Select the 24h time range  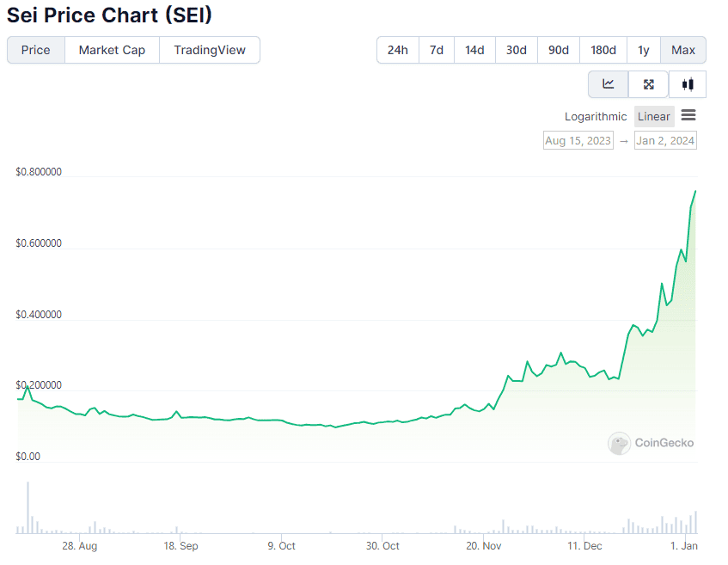[398, 50]
